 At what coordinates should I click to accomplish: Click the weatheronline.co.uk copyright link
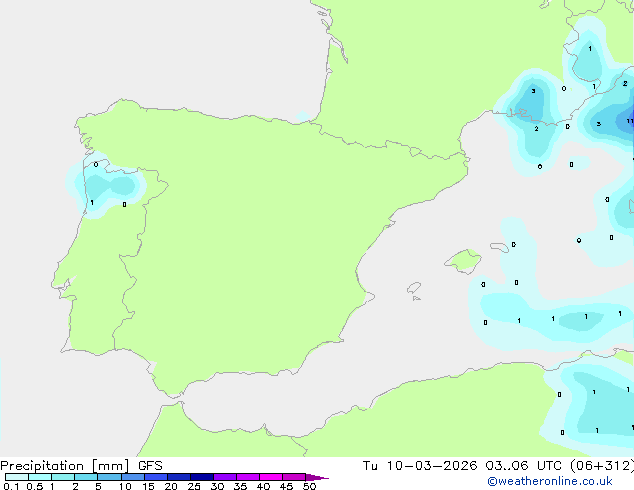550,481
